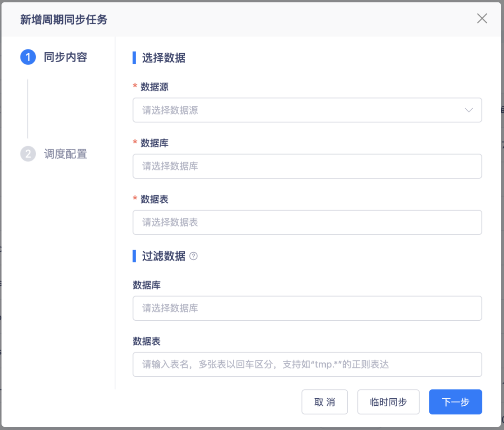Click the vertical progress line between steps
Image resolution: width=504 pixels, height=430 pixels.
coord(29,106)
